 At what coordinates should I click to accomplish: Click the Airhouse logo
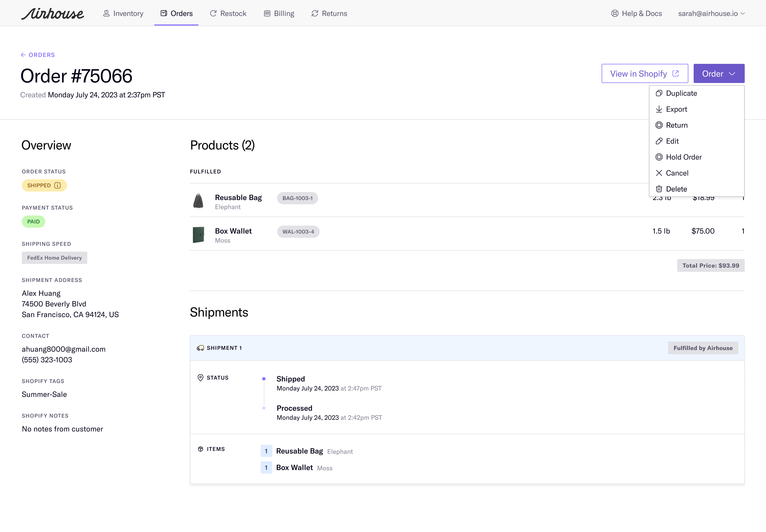pos(53,13)
